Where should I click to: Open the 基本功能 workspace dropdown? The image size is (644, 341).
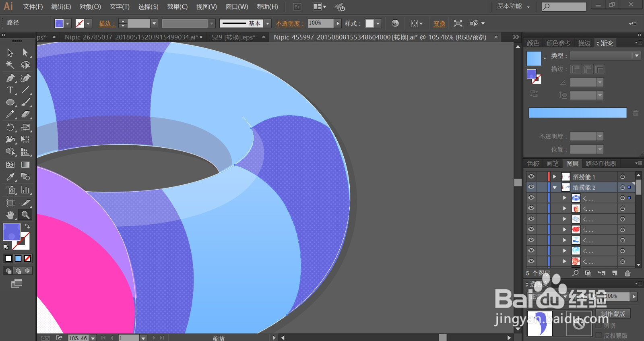tap(514, 6)
